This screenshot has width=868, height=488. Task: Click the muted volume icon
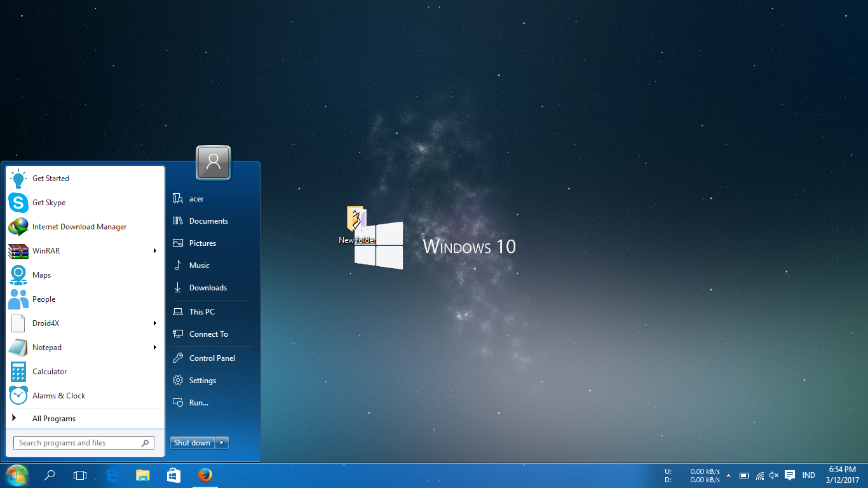coord(774,475)
